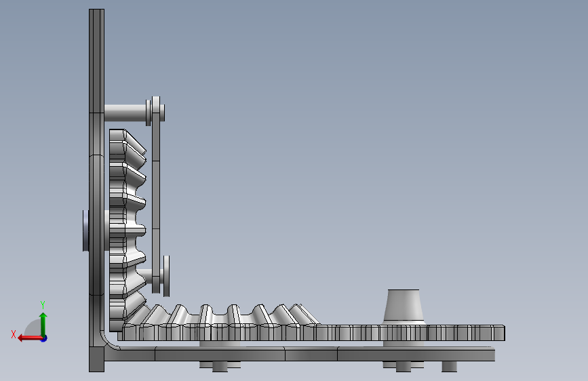Select the conical hub above the spur gear
Viewport: 588px width, 381px height.
coord(404,306)
